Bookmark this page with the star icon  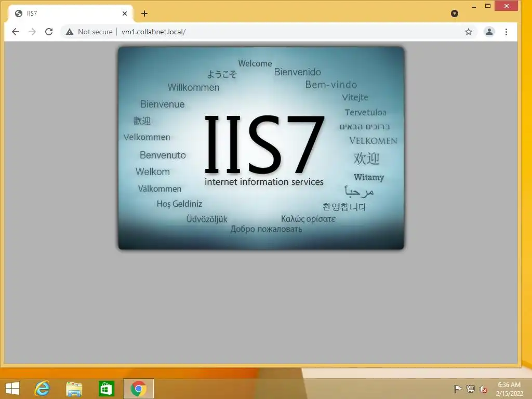pyautogui.click(x=469, y=32)
